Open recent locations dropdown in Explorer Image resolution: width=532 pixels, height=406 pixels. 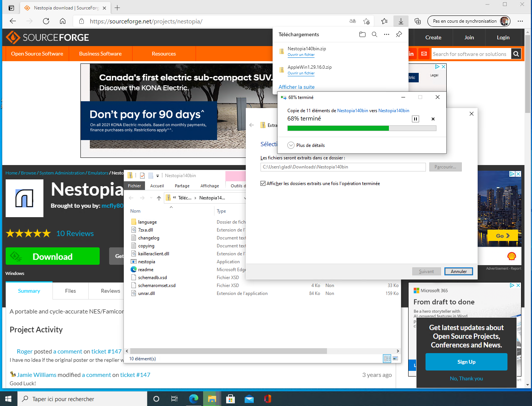[x=151, y=198]
